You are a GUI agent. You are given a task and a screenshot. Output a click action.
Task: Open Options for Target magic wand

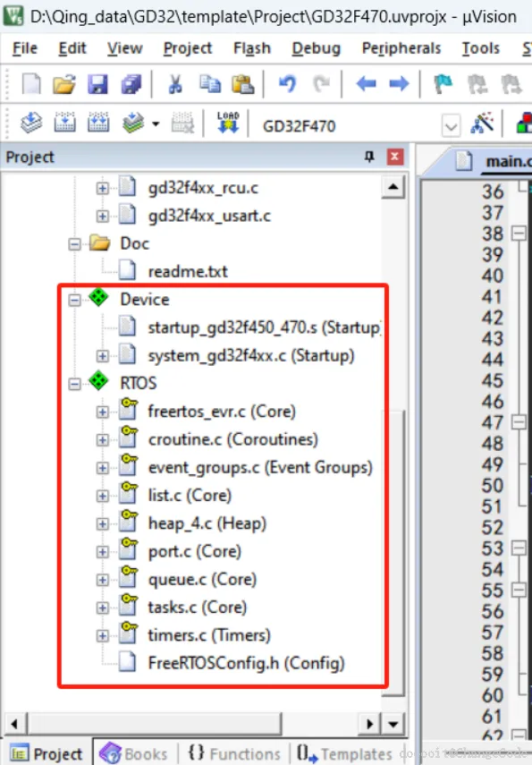pos(482,123)
